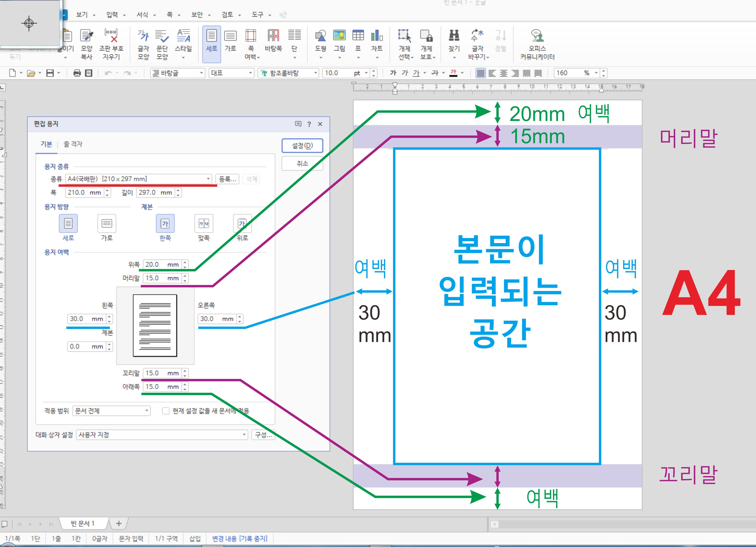Click the 글자 모양 character format icon
The height and width of the screenshot is (547, 756).
pyautogui.click(x=143, y=36)
